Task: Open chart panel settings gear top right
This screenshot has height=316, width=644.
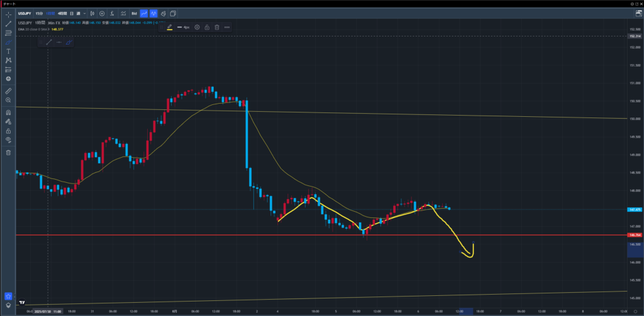Action: [x=632, y=4]
